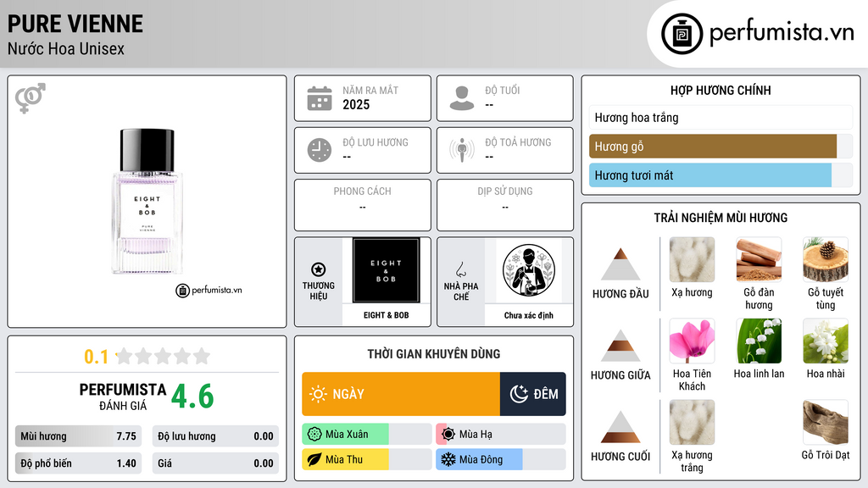868x488 pixels.
Task: Click the sun icon in the Ngày bar
Action: click(x=319, y=394)
